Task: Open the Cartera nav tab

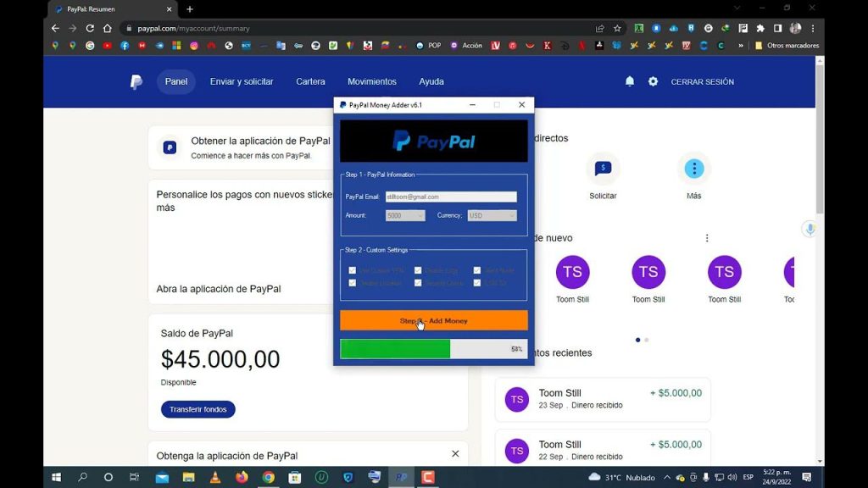Action: tap(310, 82)
